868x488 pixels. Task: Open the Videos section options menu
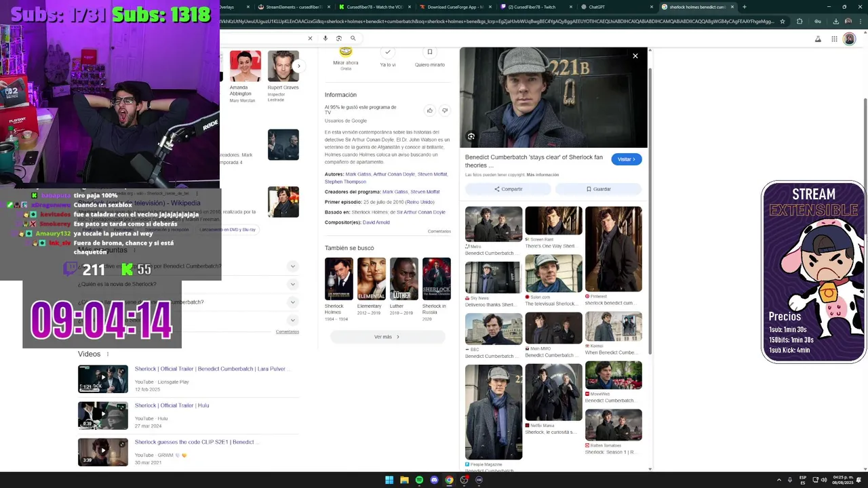coord(107,354)
